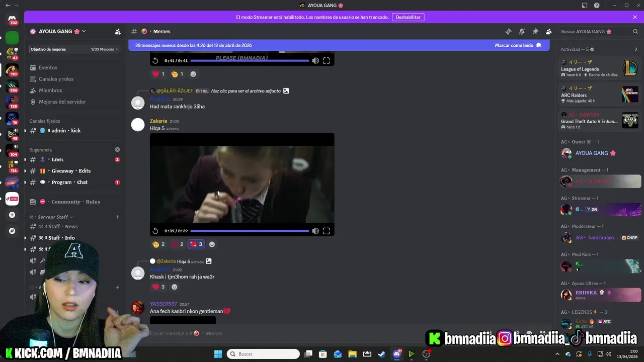Screen dimensions: 644x362
Task: Open Discord direct messages home icon
Action: [12, 20]
